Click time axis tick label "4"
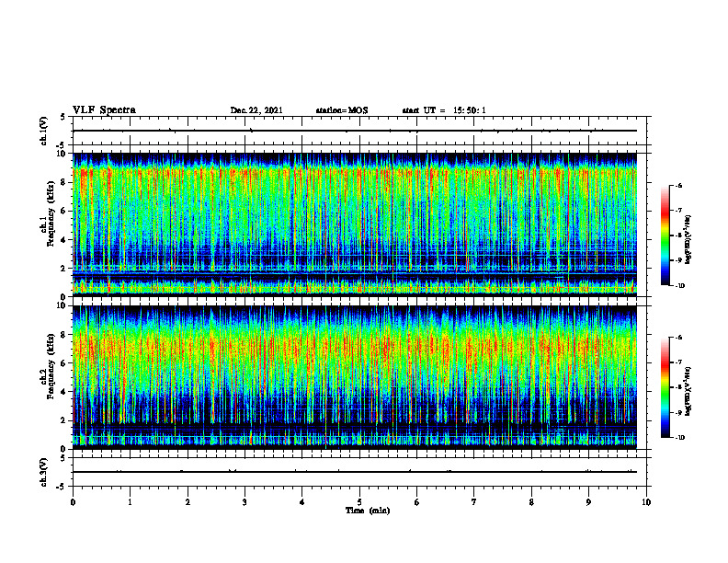 [x=302, y=502]
